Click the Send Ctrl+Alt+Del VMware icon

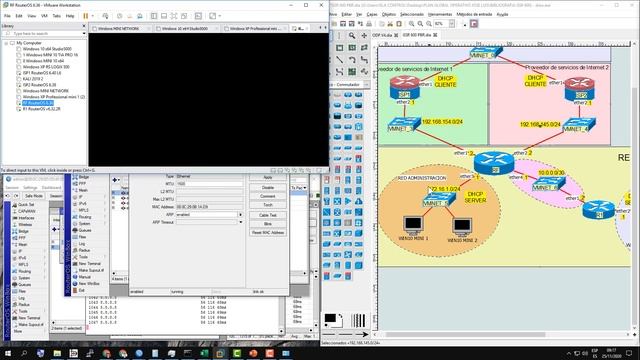(x=105, y=16)
